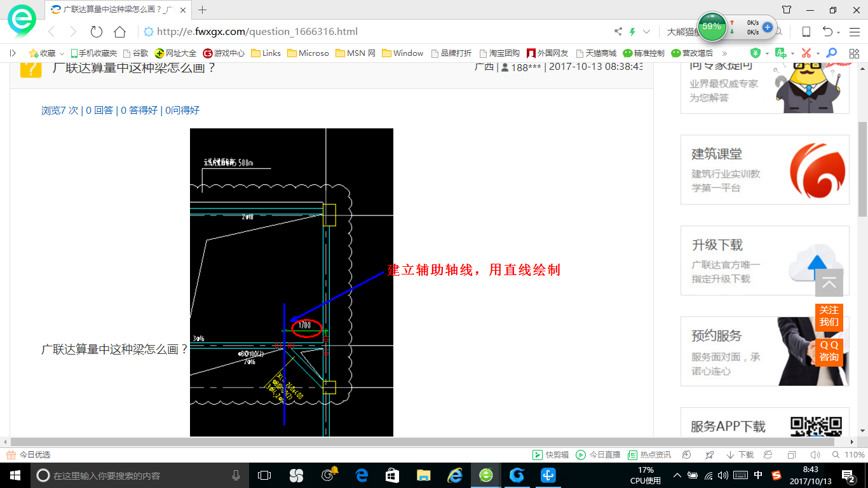Open the skin changer shirt icon
868x488 pixels.
pyautogui.click(x=787, y=10)
